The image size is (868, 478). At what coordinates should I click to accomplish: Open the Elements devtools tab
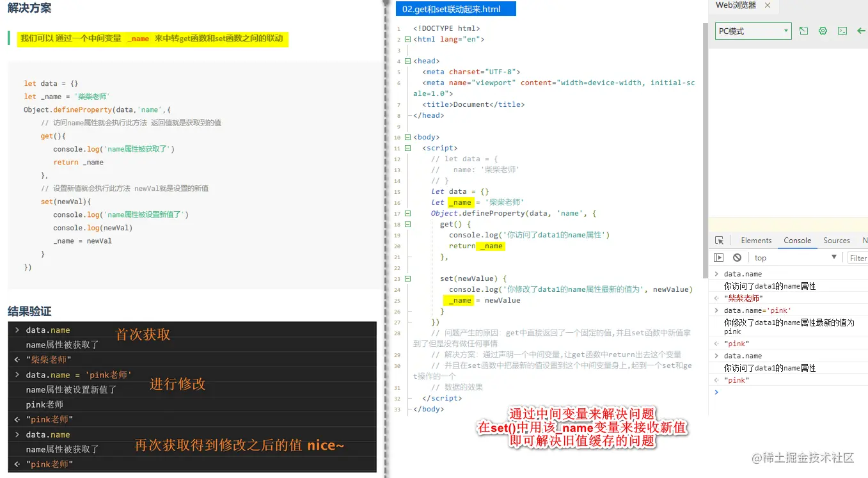point(756,241)
